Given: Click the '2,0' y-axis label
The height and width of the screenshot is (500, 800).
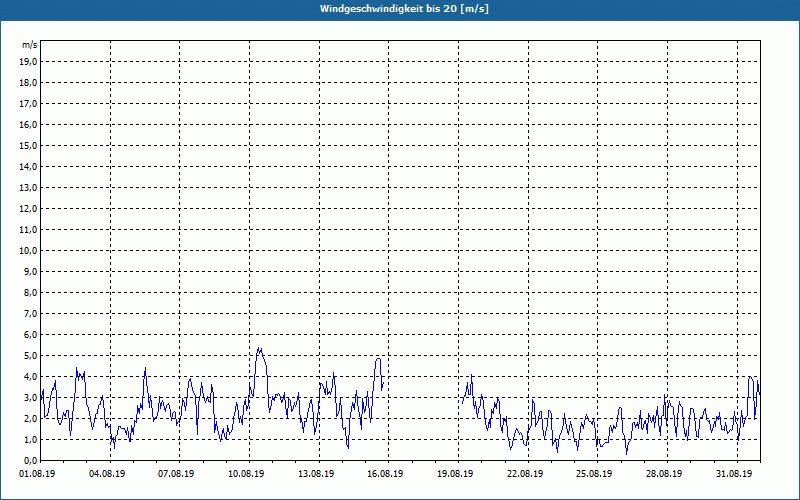Looking at the screenshot, I should pyautogui.click(x=31, y=418).
